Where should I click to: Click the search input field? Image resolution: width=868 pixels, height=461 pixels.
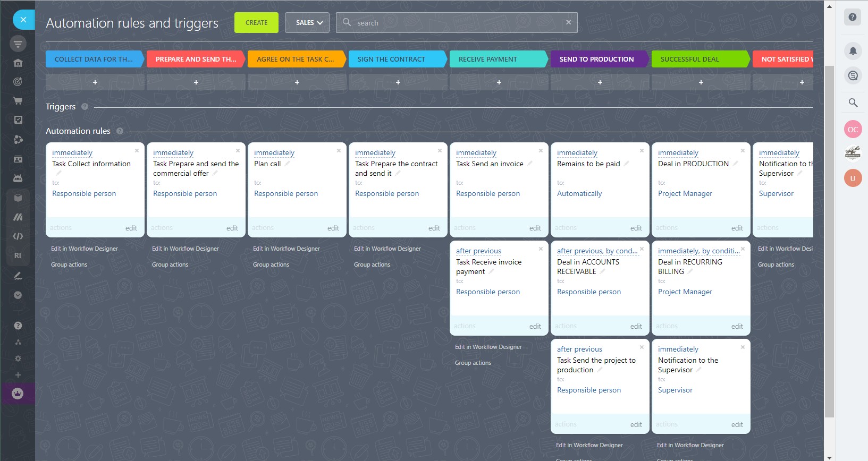tap(457, 23)
